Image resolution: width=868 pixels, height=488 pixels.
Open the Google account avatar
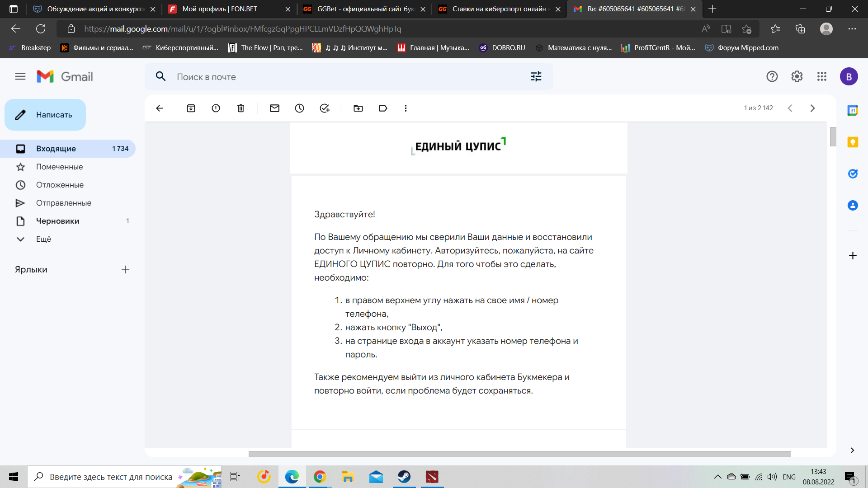tap(849, 77)
